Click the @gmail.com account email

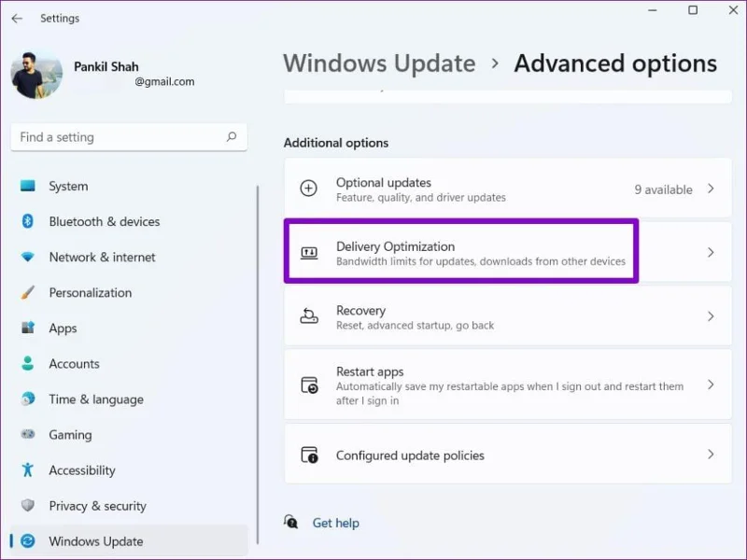point(164,82)
